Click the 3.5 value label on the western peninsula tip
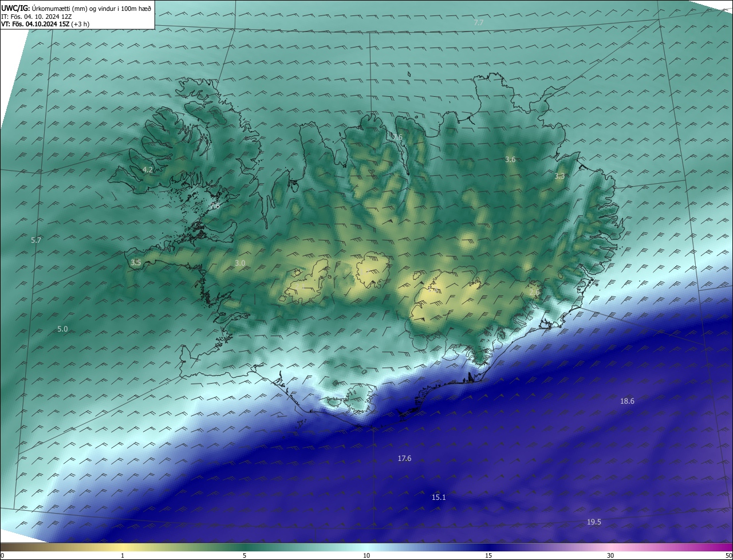Image resolution: width=733 pixels, height=560 pixels. coord(136,262)
